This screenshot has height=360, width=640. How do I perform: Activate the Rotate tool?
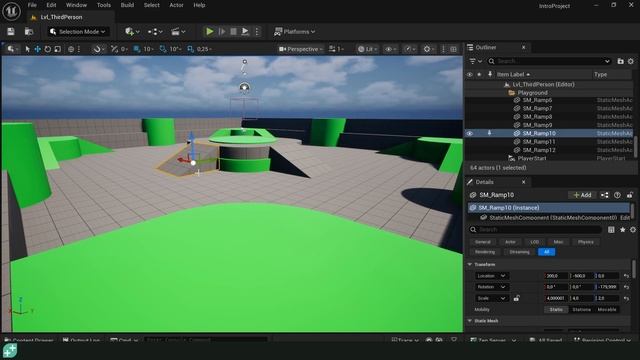[48, 49]
